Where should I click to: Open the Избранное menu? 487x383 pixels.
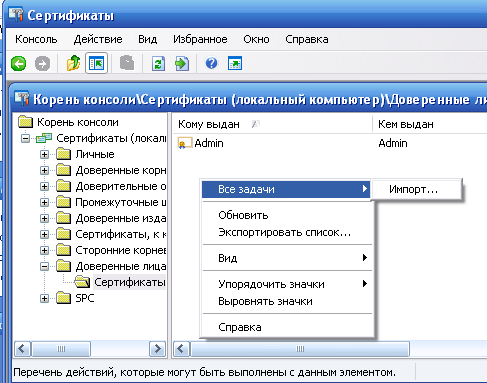[200, 39]
